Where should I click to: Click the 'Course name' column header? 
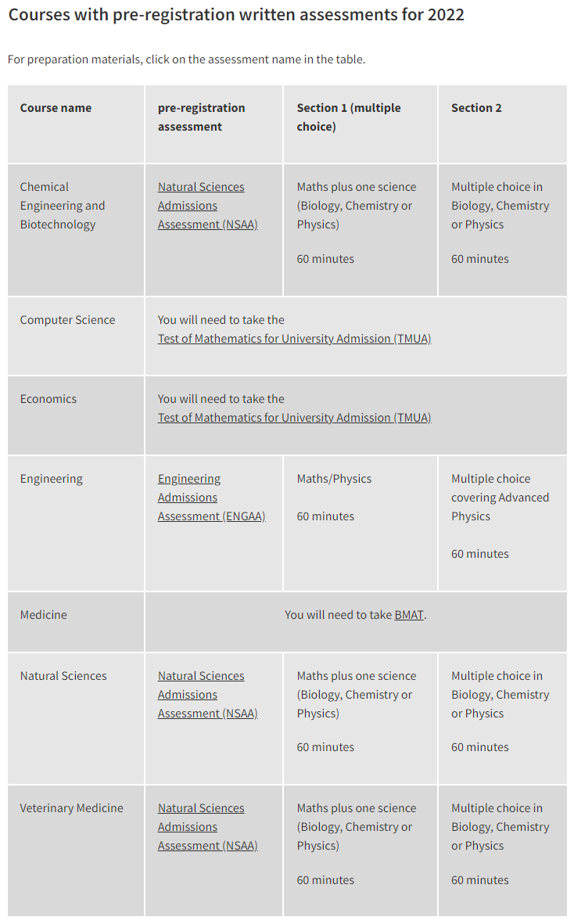(76, 124)
